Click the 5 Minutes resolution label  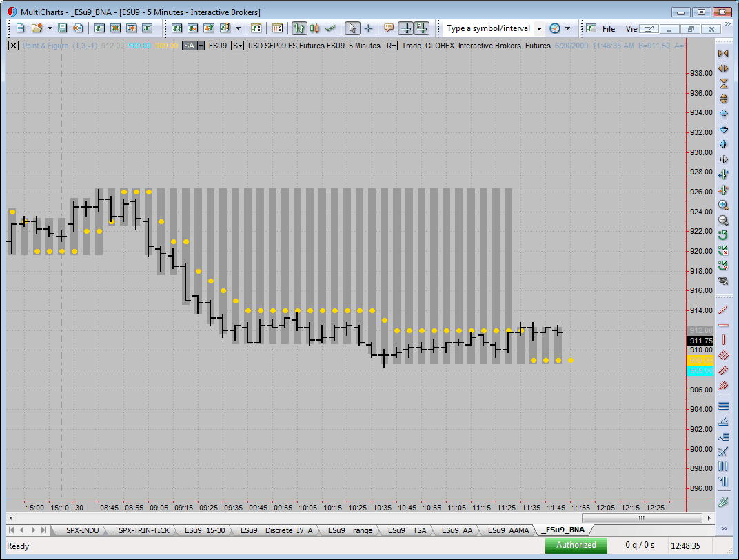point(364,46)
